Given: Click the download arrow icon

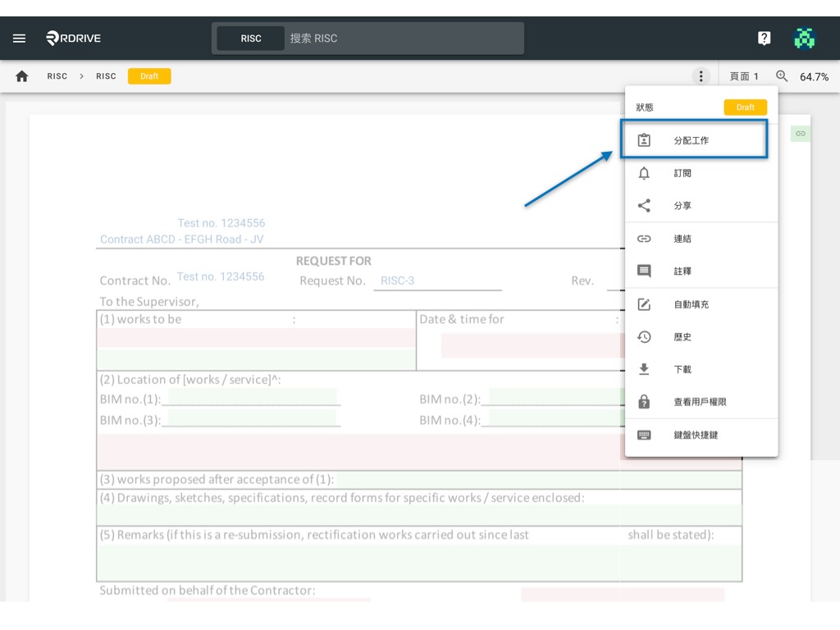Looking at the screenshot, I should pyautogui.click(x=644, y=369).
